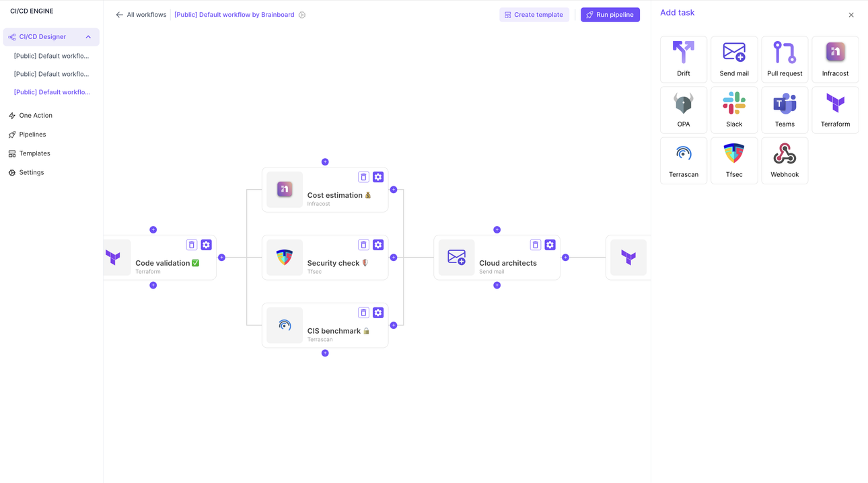Select the Send mail task icon
Image resolution: width=868 pixels, height=483 pixels.
pos(733,59)
